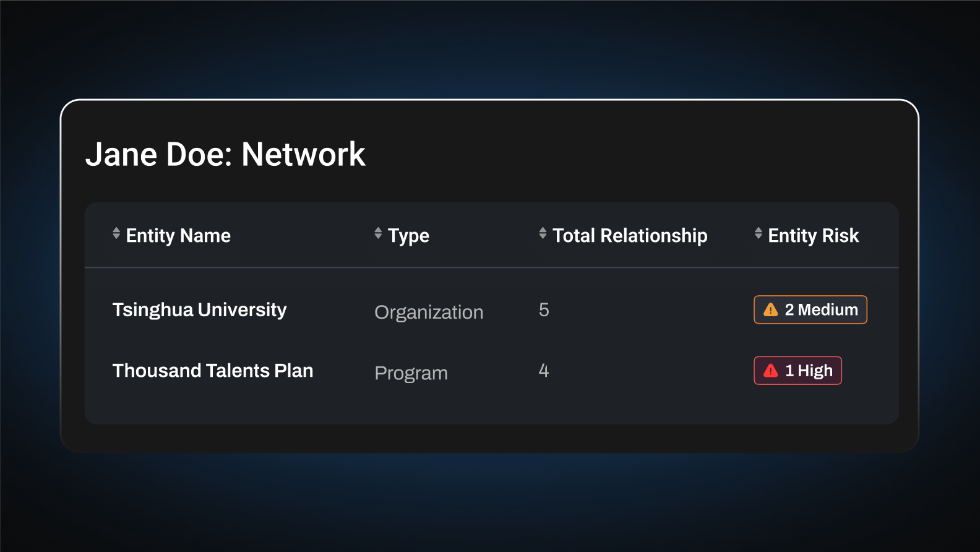Screen dimensions: 980x552
Task: Click the 2 Medium risk badge
Action: (x=810, y=309)
